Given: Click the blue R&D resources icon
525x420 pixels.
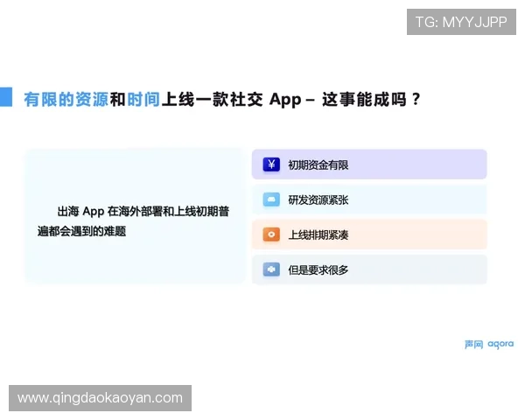Looking at the screenshot, I should point(271,199).
